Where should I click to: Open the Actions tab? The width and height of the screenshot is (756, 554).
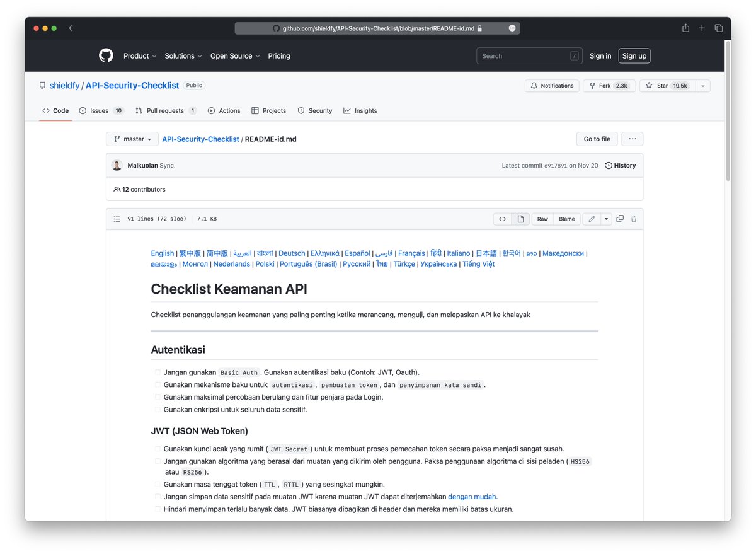[224, 110]
